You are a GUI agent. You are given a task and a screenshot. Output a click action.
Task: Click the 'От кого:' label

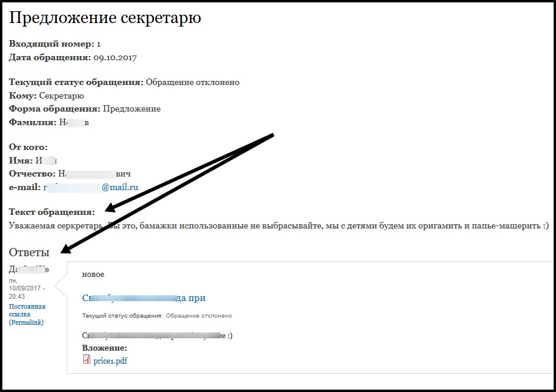coord(28,147)
